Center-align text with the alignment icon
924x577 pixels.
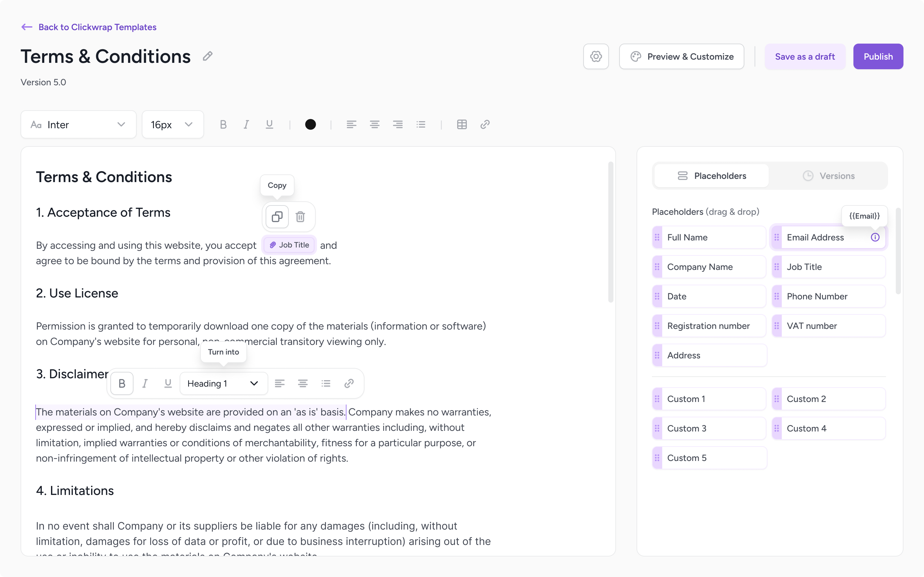[374, 124]
